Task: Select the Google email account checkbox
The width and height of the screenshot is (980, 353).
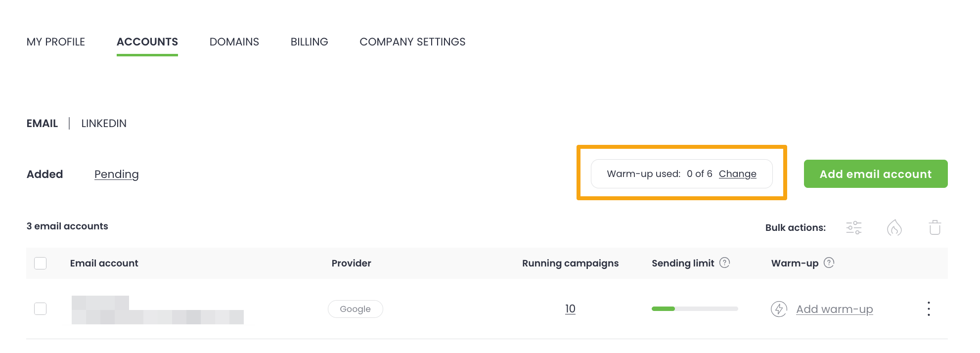Action: pos(41,309)
